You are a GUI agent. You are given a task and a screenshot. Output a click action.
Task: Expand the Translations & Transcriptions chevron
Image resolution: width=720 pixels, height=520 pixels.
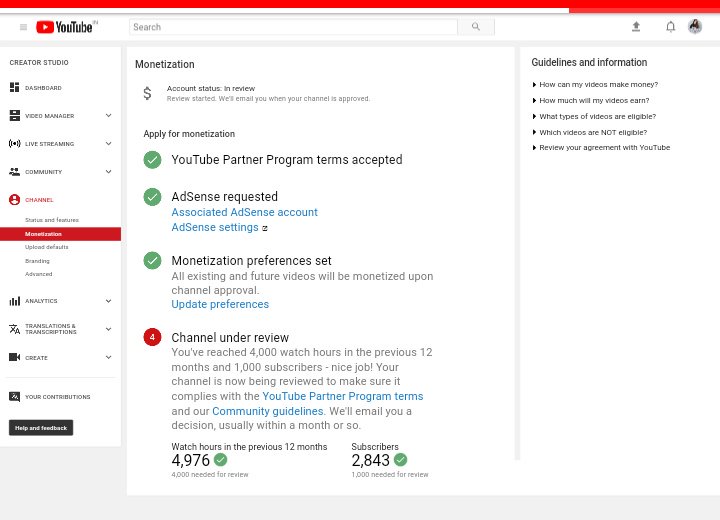[108, 329]
